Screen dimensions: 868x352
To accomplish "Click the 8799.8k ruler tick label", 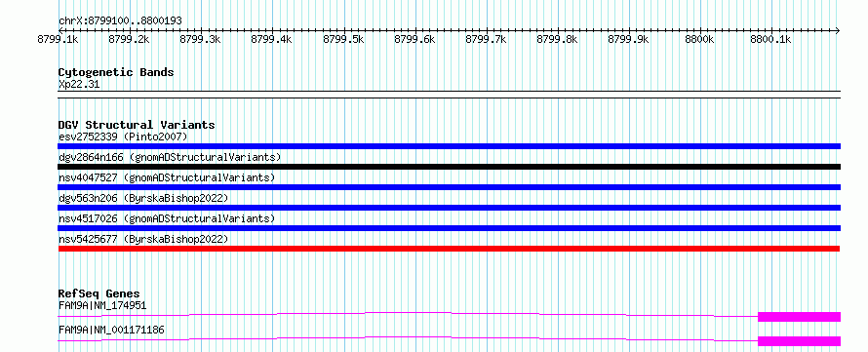I will [x=557, y=39].
